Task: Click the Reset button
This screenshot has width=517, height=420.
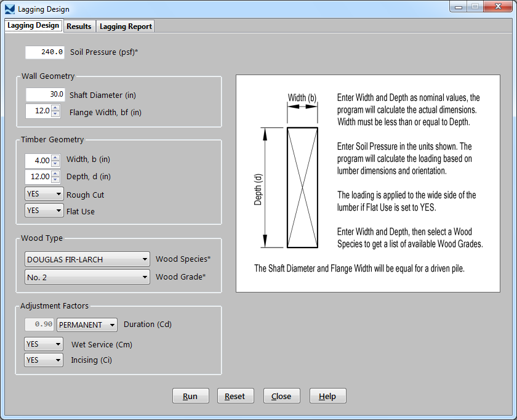Action: (235, 396)
